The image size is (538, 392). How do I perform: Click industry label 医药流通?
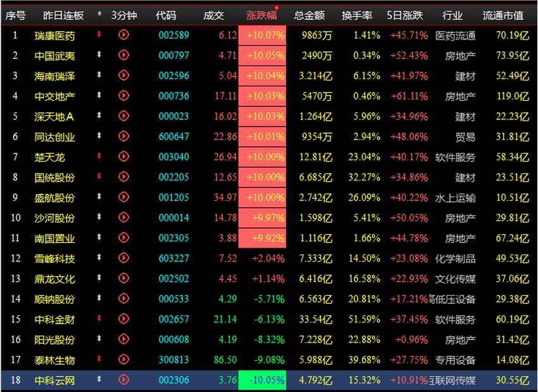point(455,35)
